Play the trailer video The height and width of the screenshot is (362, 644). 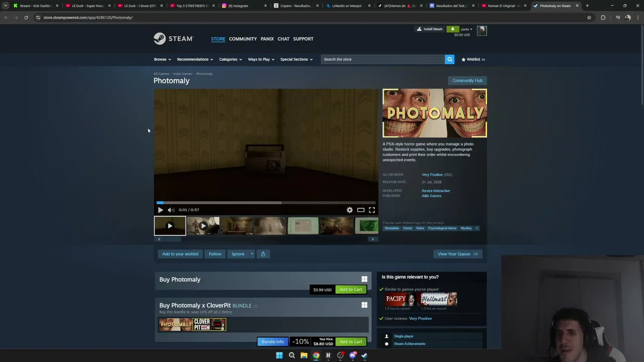pyautogui.click(x=160, y=210)
